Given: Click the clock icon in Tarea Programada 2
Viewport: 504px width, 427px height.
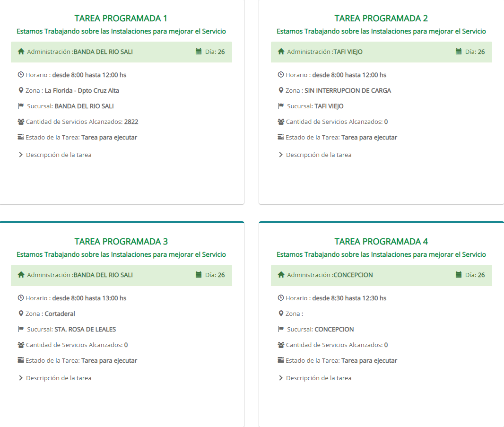Looking at the screenshot, I should pos(281,75).
